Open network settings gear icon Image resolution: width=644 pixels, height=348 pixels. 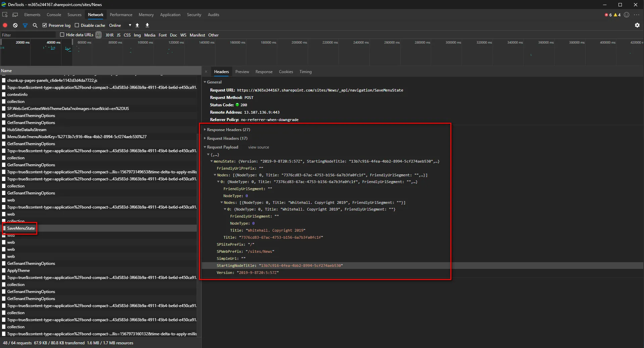point(637,25)
